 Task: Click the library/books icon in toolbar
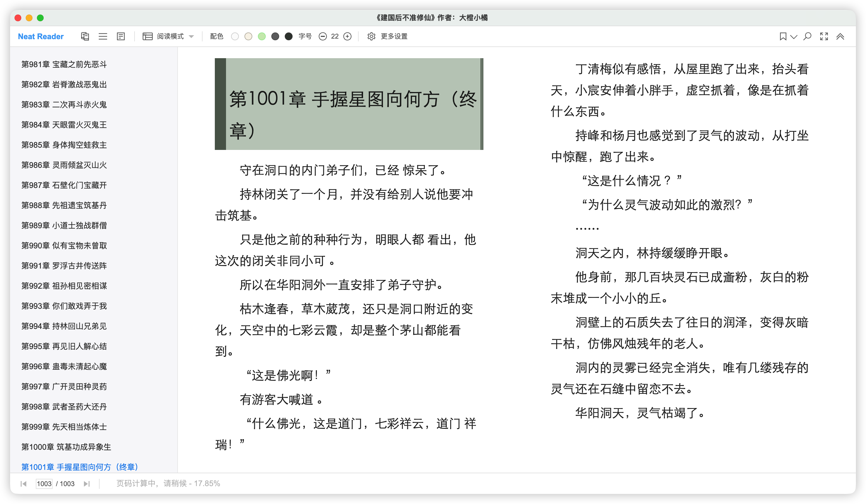click(85, 36)
